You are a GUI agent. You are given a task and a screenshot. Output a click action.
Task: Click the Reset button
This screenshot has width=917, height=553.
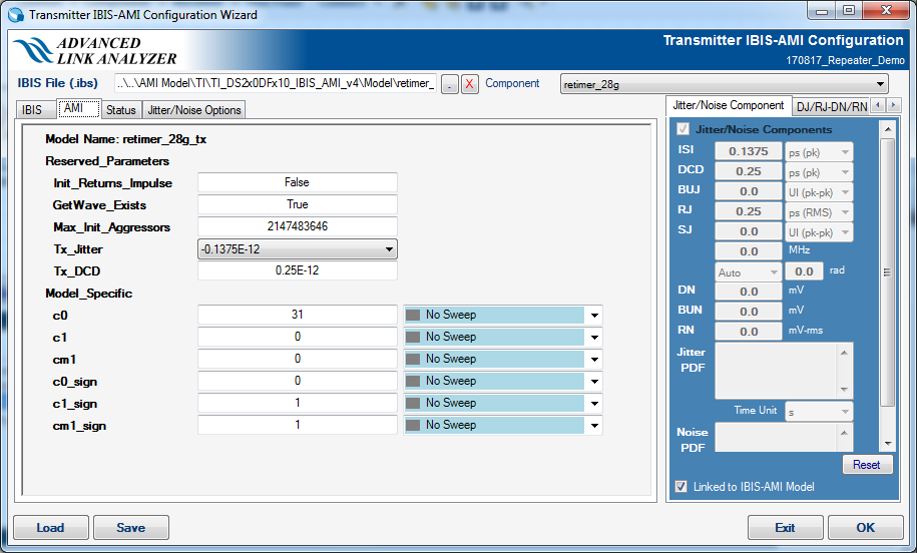click(x=867, y=465)
